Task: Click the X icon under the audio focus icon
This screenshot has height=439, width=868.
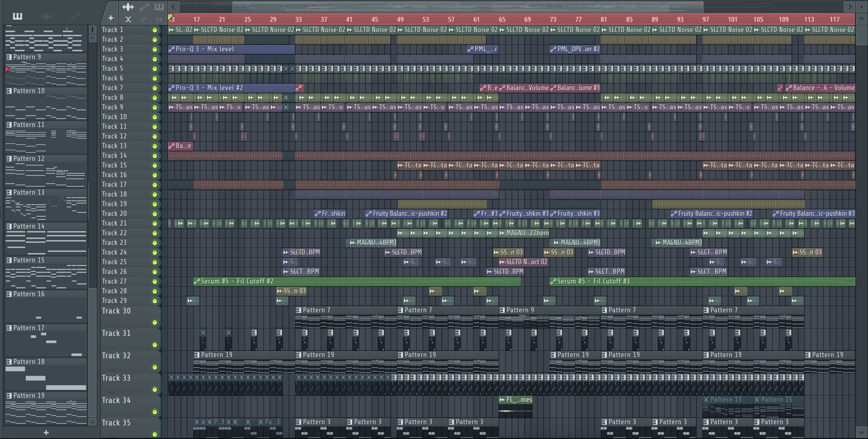Action: pos(128,19)
